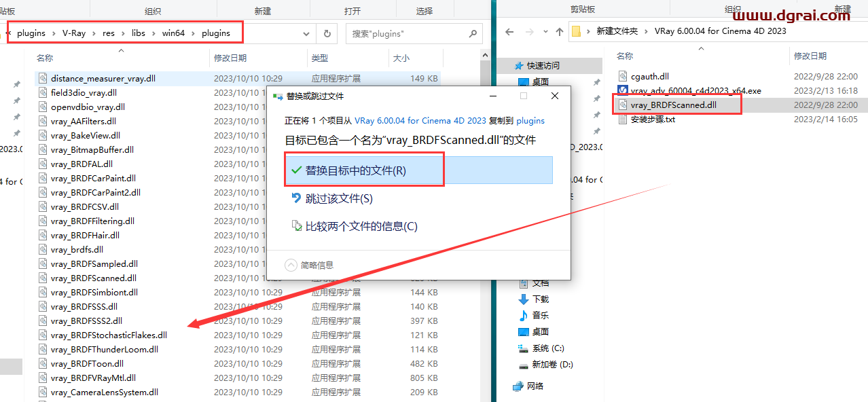Click the 安装步骤.txt file icon
868x402 pixels.
tap(623, 119)
